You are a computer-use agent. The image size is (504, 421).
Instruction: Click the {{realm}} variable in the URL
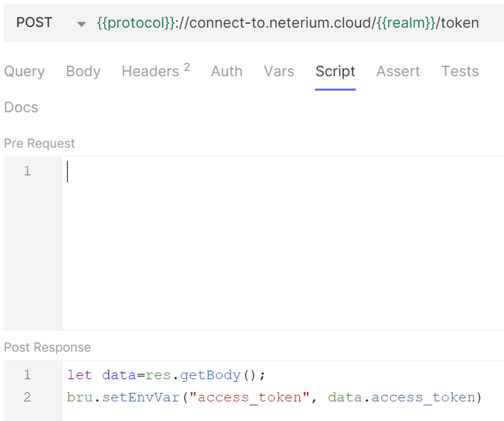[406, 23]
